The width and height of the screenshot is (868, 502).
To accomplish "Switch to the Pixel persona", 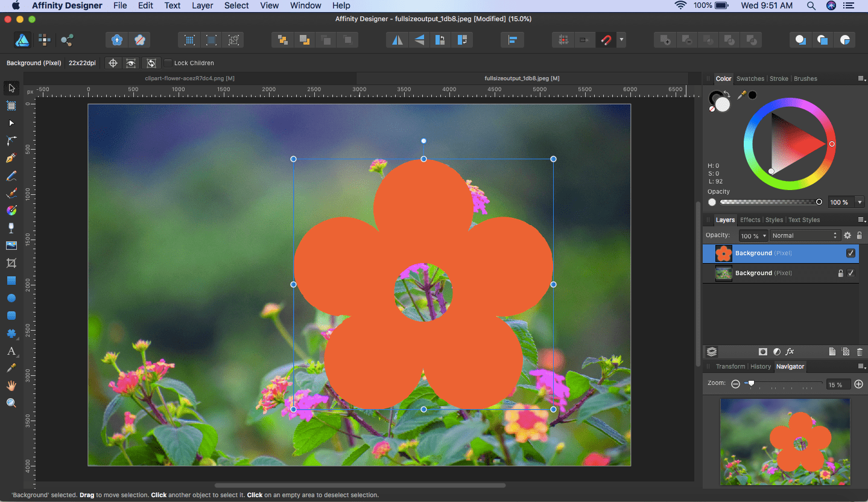I will tap(44, 40).
